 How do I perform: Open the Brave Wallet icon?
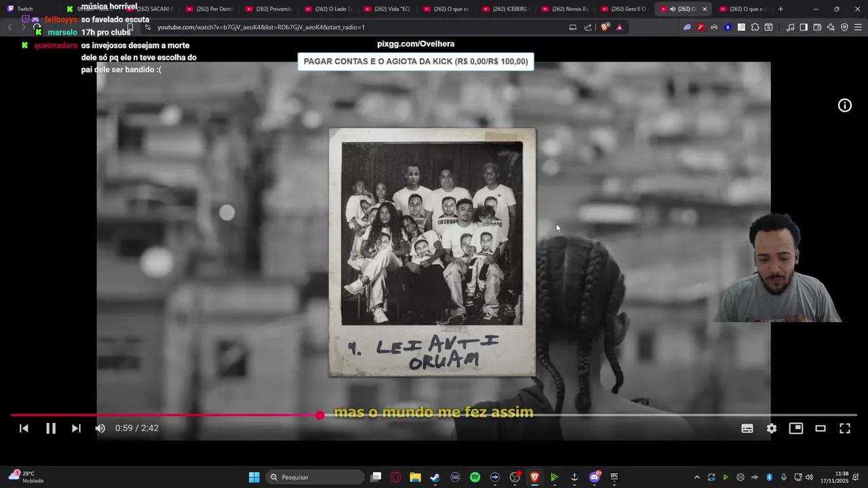point(817,27)
